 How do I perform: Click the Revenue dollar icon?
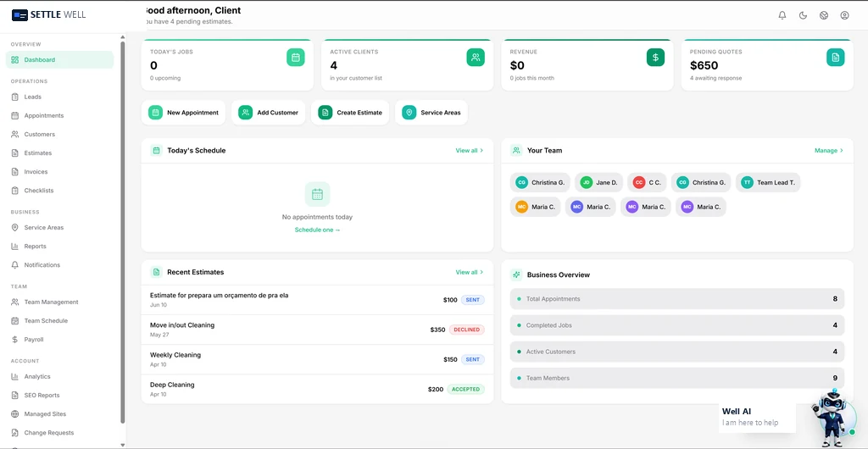[655, 58]
